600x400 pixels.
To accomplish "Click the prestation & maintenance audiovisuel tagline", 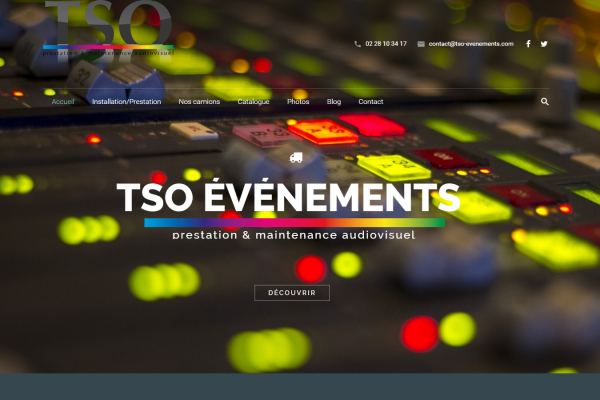I will 293,235.
